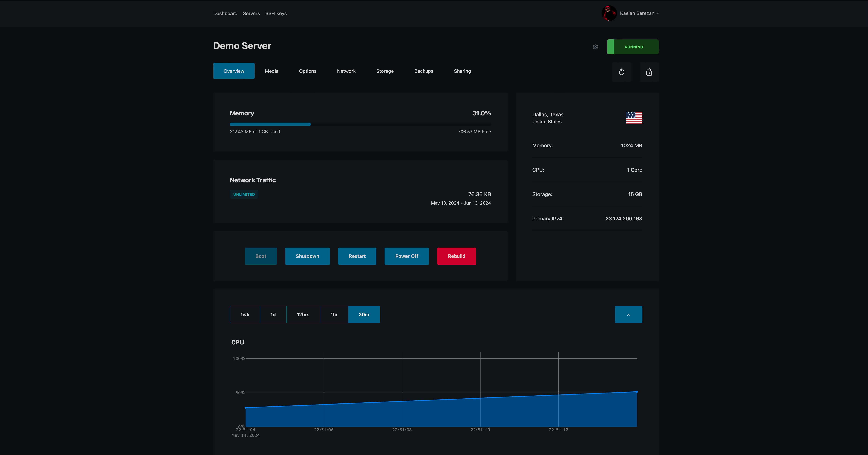Open the Storage tab

click(x=385, y=71)
